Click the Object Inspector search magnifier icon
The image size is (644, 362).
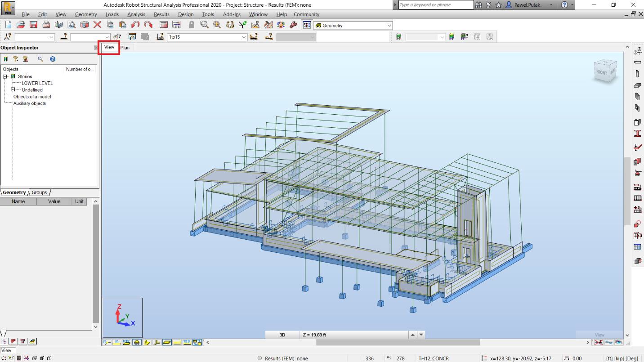coord(40,59)
